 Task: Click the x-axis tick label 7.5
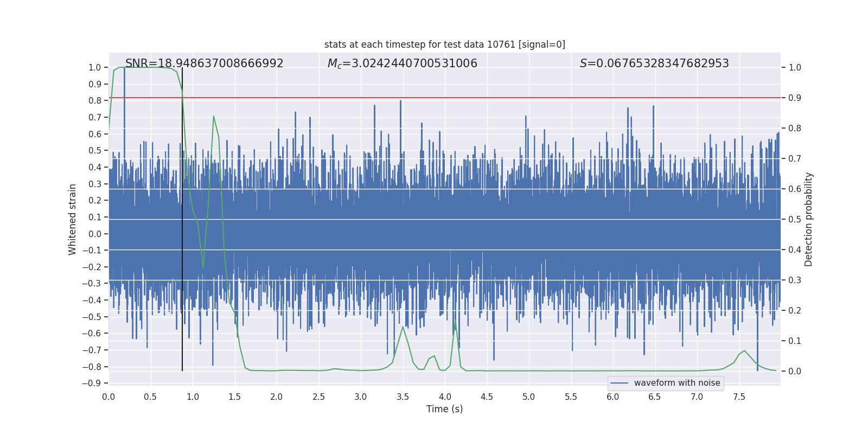pyautogui.click(x=739, y=397)
